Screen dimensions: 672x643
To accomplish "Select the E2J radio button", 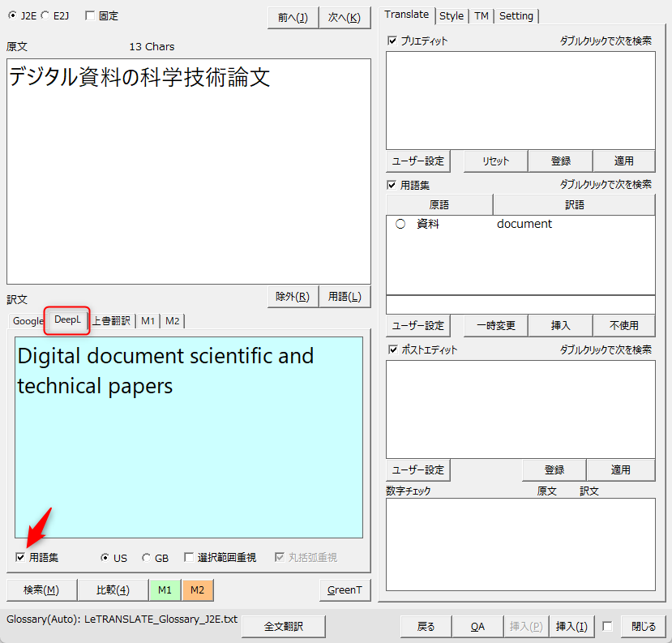I will pyautogui.click(x=45, y=16).
